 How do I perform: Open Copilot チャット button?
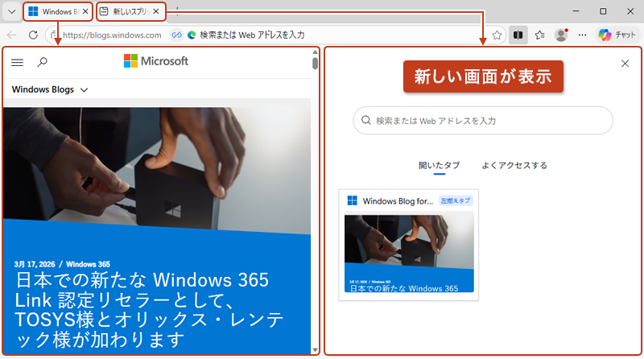(617, 35)
